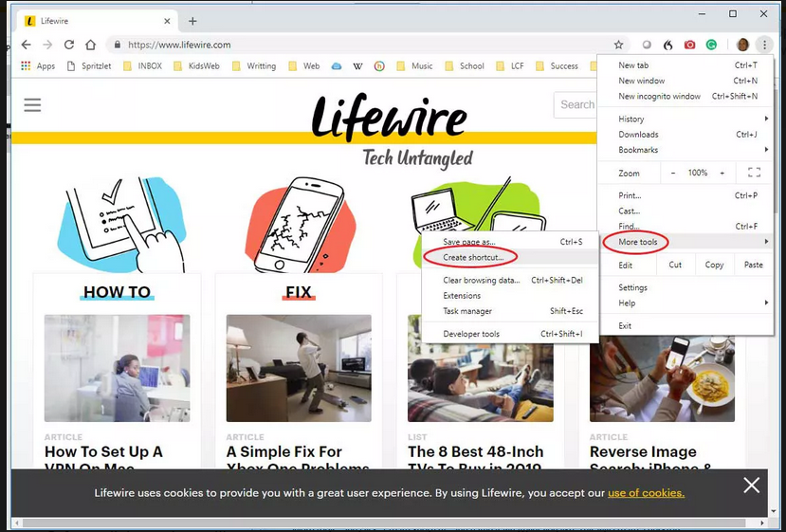
Task: Open Settings from the Chrome menu
Action: click(685, 287)
